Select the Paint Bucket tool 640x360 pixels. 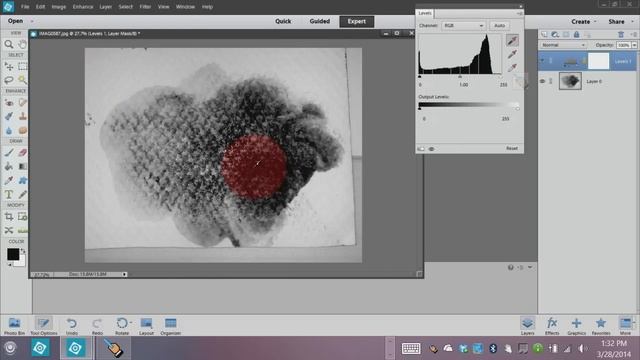click(x=9, y=167)
